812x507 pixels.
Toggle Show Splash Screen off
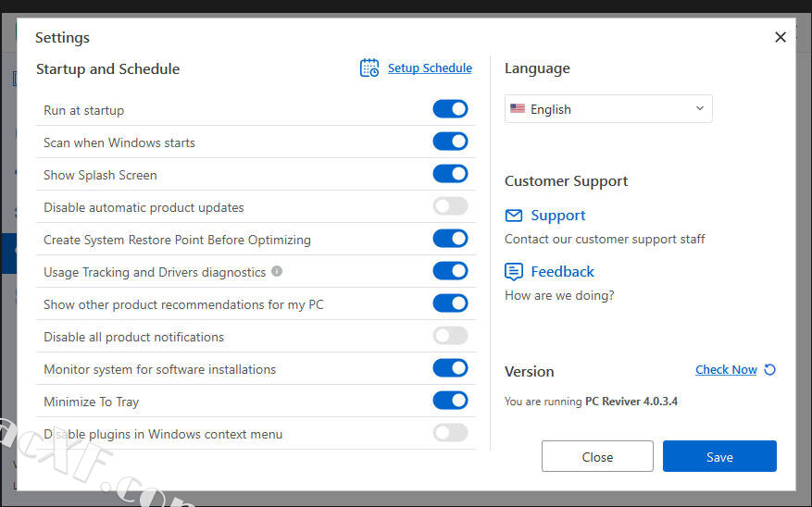450,174
